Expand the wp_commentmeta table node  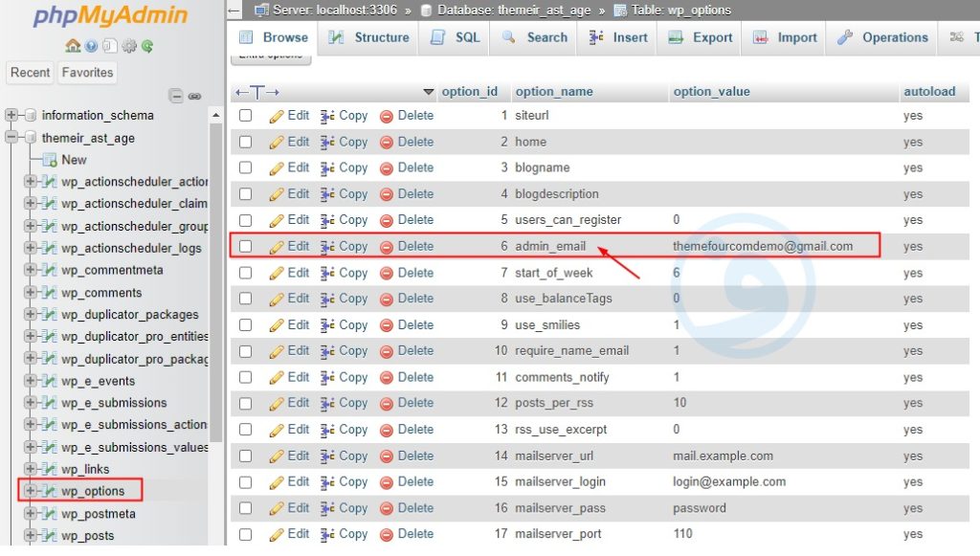[30, 270]
